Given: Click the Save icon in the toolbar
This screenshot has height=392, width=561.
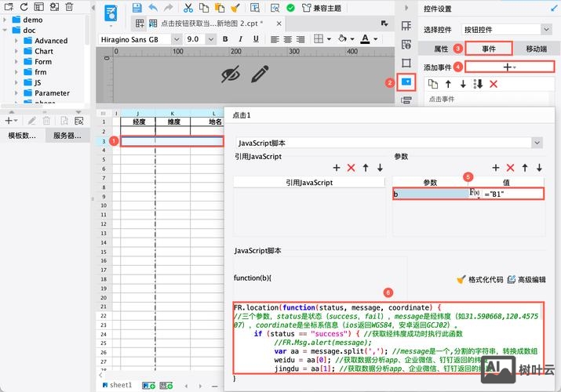Looking at the screenshot, I should tap(137, 8).
